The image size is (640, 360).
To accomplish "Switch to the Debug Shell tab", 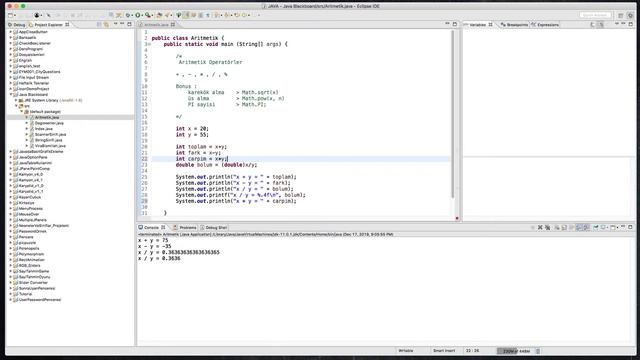I will 213,227.
